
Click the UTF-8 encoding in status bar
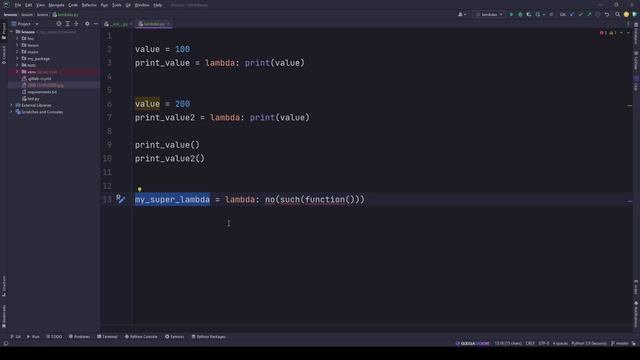(544, 344)
